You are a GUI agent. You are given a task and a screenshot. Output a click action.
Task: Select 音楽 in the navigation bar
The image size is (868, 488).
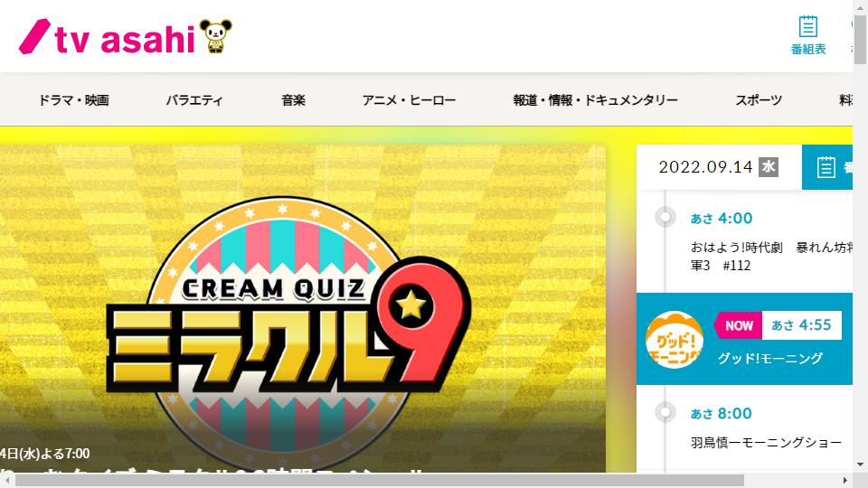click(293, 100)
